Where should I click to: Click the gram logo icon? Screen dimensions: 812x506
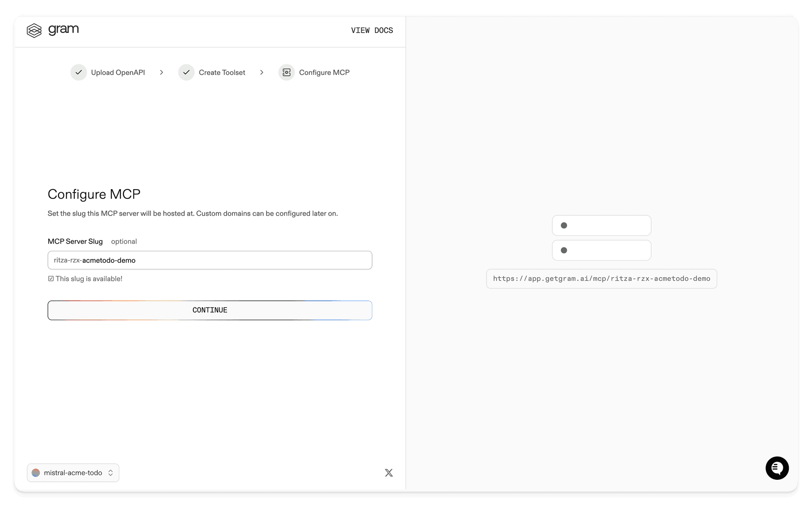(34, 30)
